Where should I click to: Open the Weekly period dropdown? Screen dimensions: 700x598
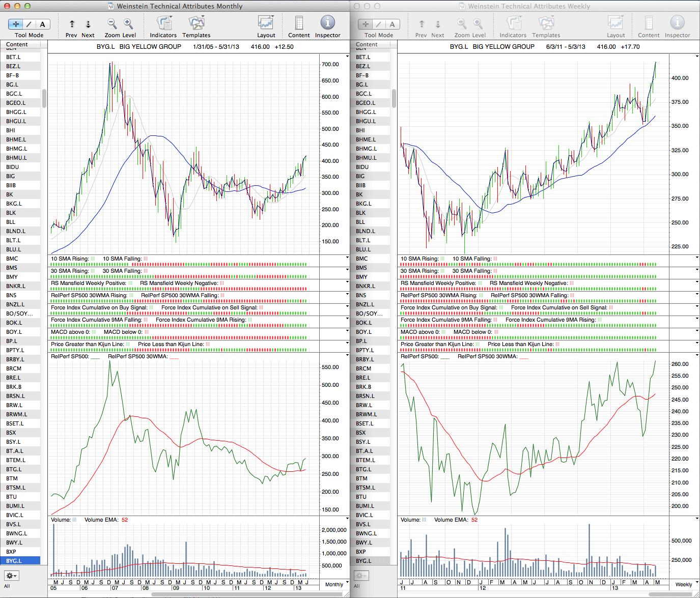(685, 584)
